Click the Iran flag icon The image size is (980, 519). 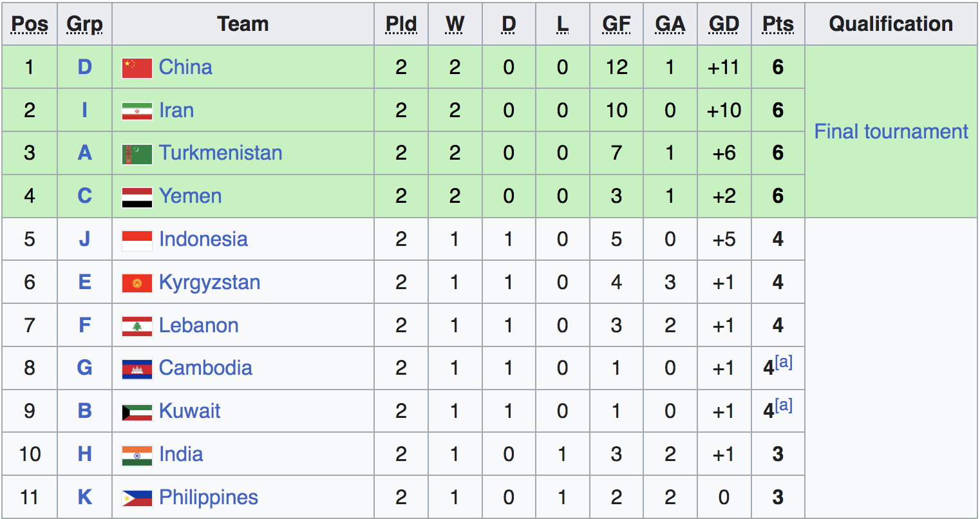[x=137, y=111]
